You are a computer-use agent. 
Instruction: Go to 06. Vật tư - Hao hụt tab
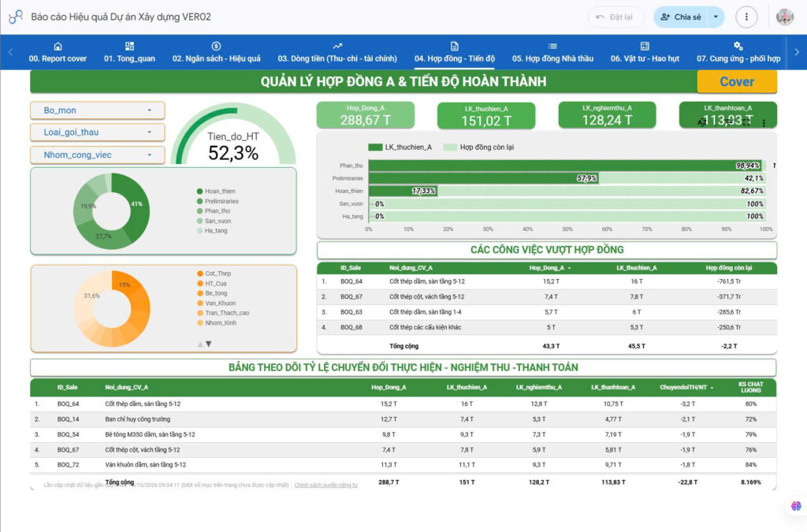point(645,53)
